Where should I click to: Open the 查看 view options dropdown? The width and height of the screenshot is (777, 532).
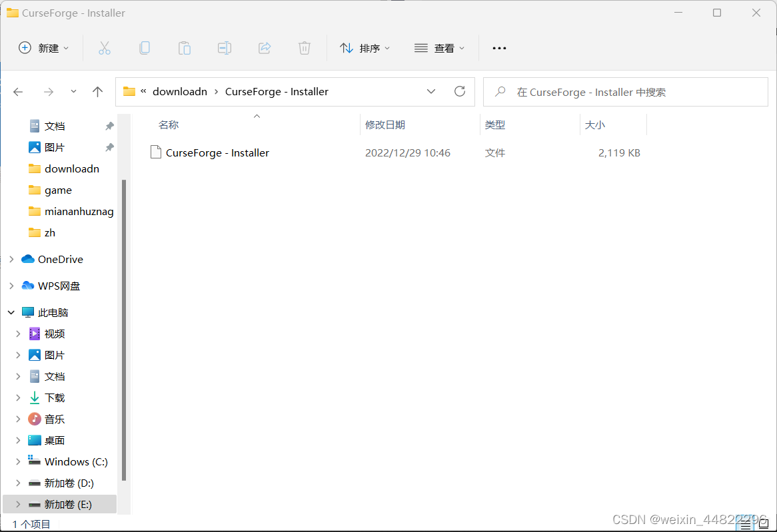[x=439, y=47]
